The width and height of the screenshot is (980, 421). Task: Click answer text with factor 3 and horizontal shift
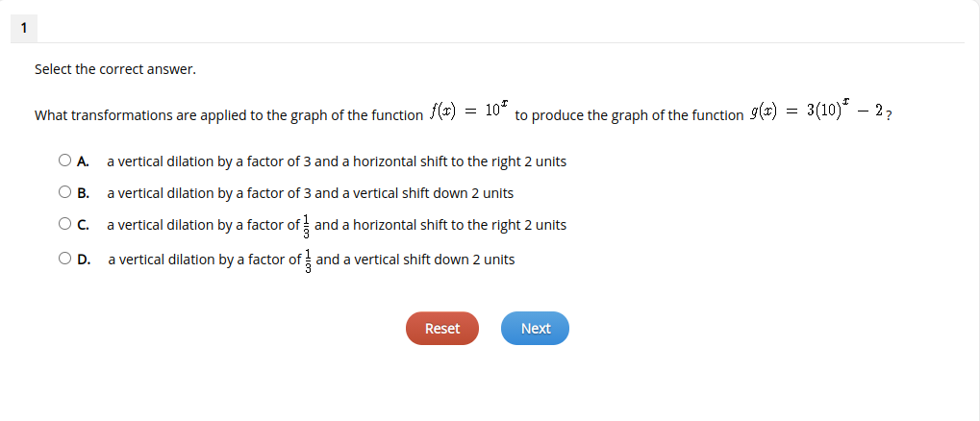[337, 161]
